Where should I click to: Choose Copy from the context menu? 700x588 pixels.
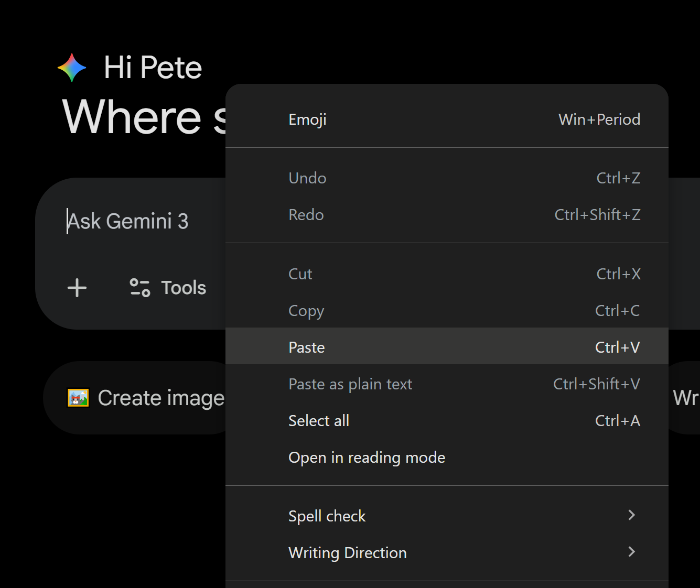click(306, 311)
